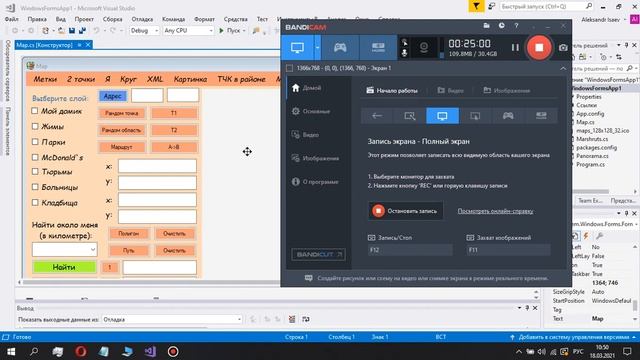Expand screen mode dropdown arrow in Bandicam
Image resolution: width=640 pixels, height=360 pixels.
(x=317, y=47)
